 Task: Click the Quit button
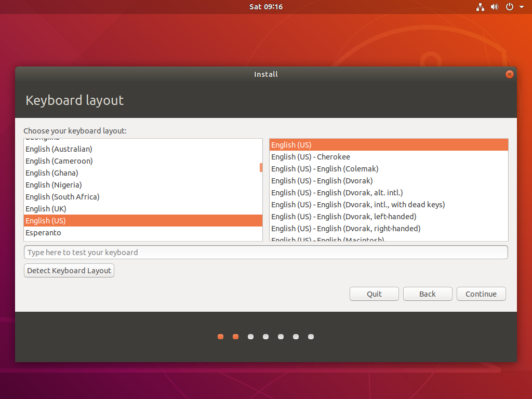click(x=374, y=294)
